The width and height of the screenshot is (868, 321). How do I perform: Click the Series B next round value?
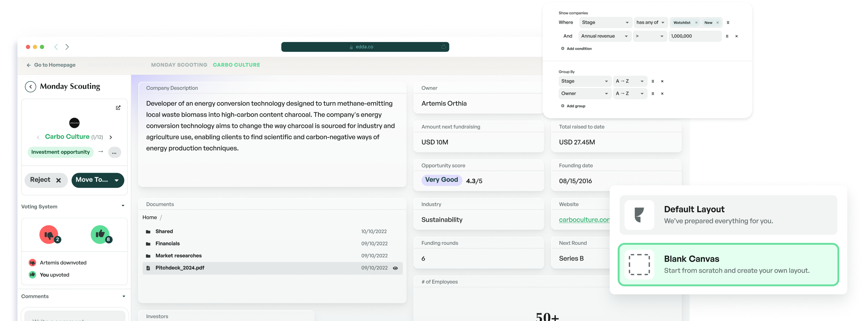571,258
